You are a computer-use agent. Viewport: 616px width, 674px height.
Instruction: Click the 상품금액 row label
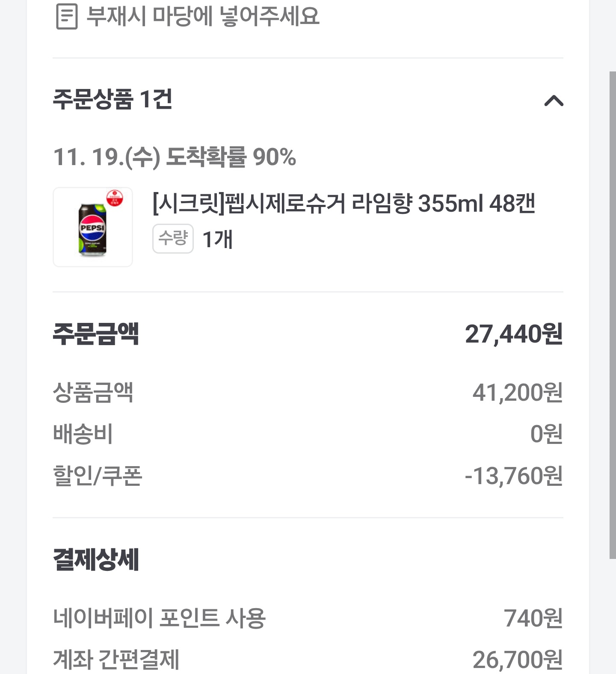click(93, 392)
